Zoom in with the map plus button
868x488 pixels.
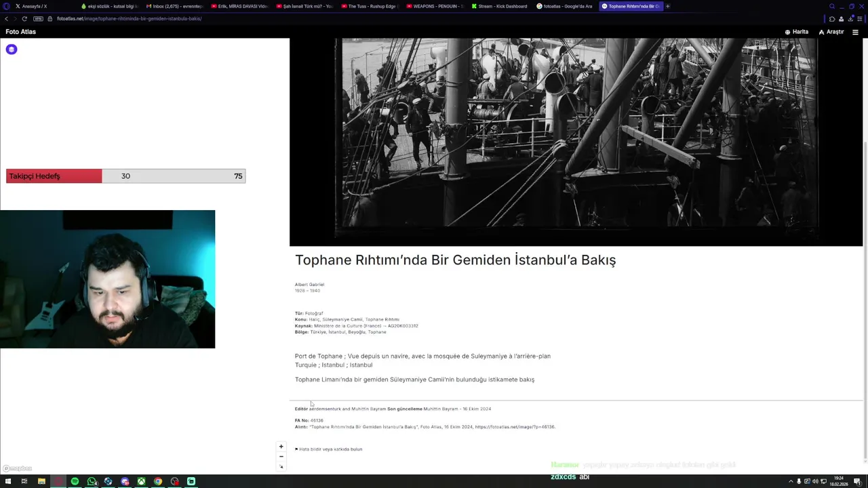coord(281,447)
